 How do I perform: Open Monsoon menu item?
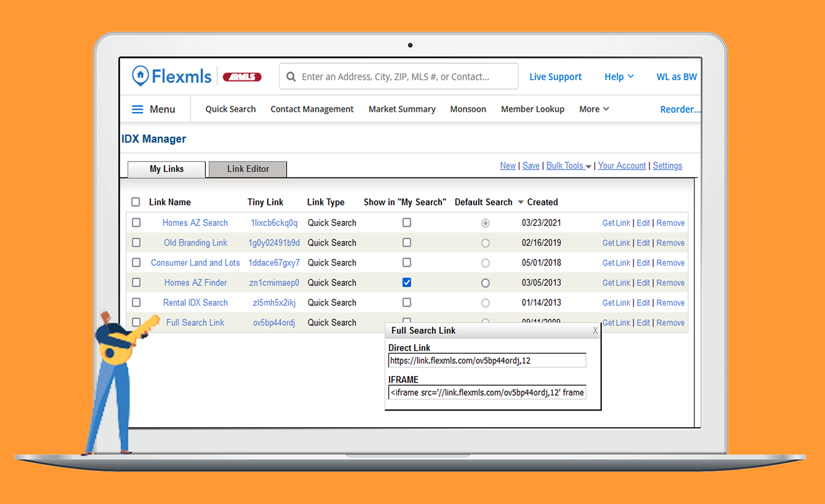coord(468,109)
